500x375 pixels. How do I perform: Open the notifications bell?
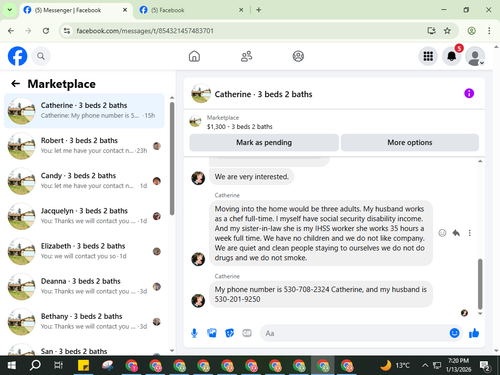point(452,56)
